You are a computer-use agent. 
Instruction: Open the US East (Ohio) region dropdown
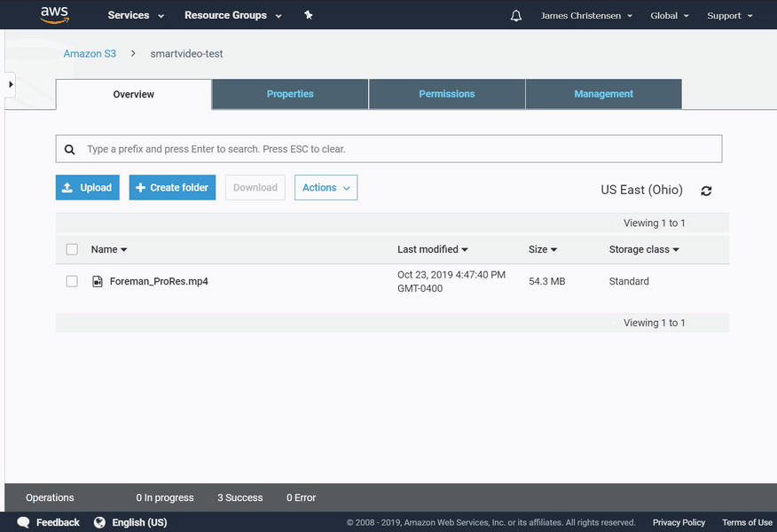(x=641, y=190)
